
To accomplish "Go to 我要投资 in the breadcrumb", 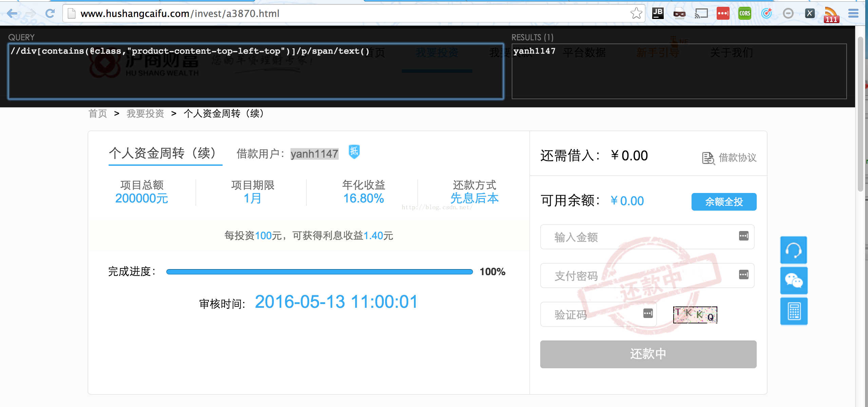I will [x=145, y=113].
